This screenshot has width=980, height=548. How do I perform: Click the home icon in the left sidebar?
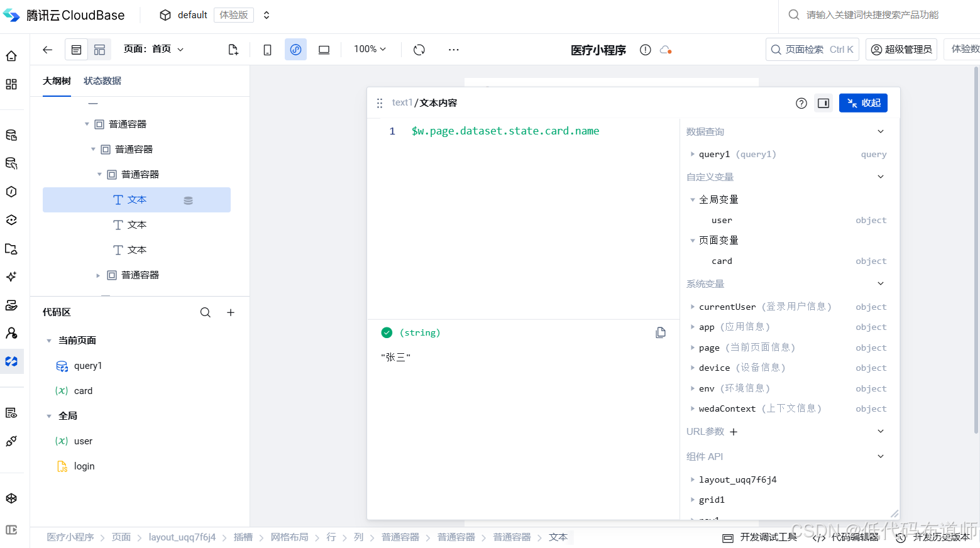click(x=13, y=55)
